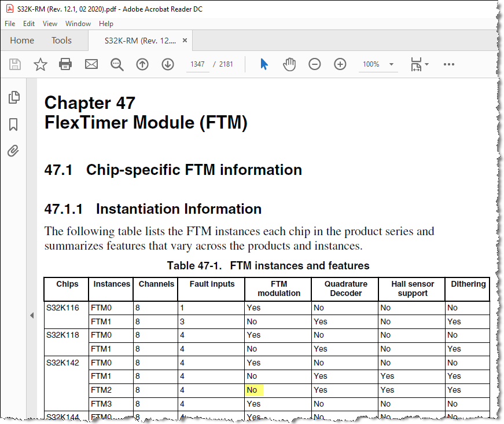Click the Table 47-1 caption
The height and width of the screenshot is (424, 504).
click(x=268, y=266)
